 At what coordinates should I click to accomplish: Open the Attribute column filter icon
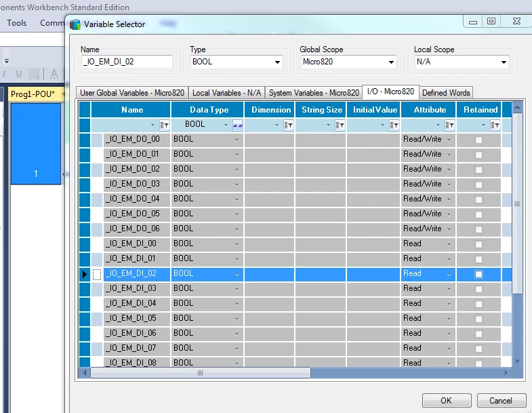pyautogui.click(x=449, y=125)
